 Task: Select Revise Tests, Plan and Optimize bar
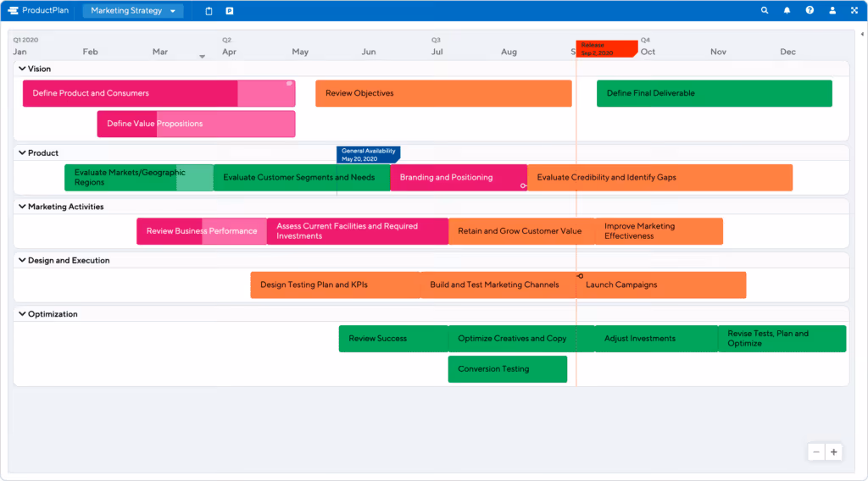[x=782, y=339]
